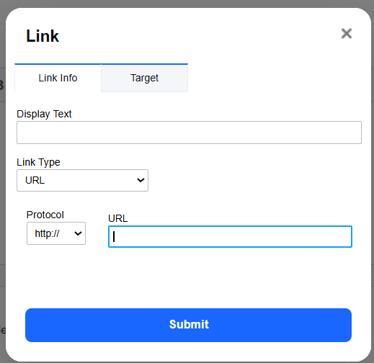This screenshot has width=374, height=363.
Task: Click the "Submit" text on the blue button
Action: coord(189,324)
